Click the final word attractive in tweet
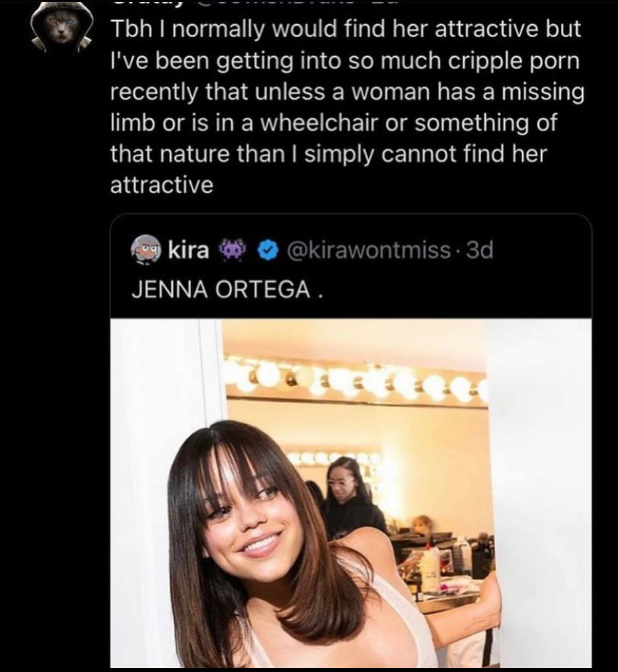 (162, 185)
